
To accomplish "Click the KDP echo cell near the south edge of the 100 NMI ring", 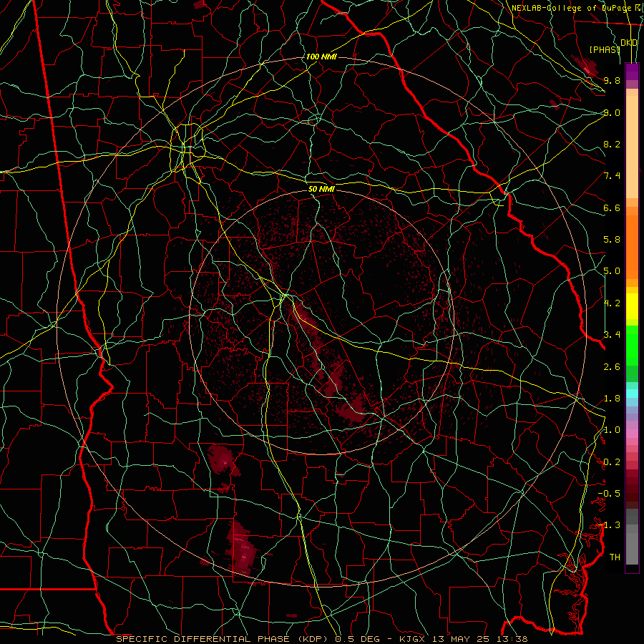I will (x=243, y=549).
